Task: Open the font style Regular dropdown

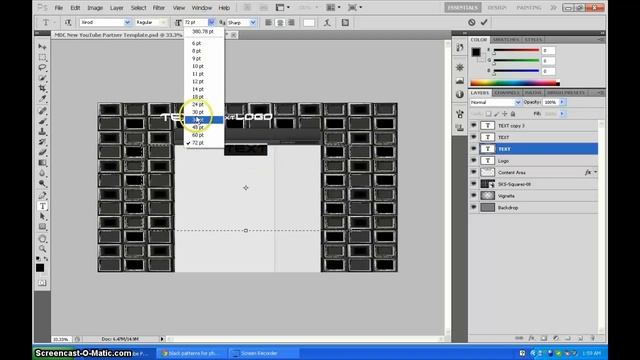Action: [x=163, y=22]
